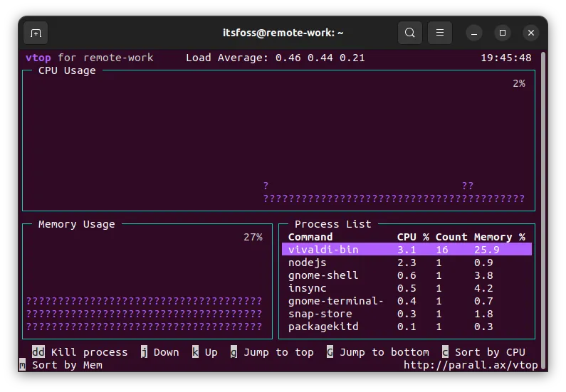Image resolution: width=566 pixels, height=392 pixels.
Task: Open the parall.ax/vtop link
Action: click(471, 365)
